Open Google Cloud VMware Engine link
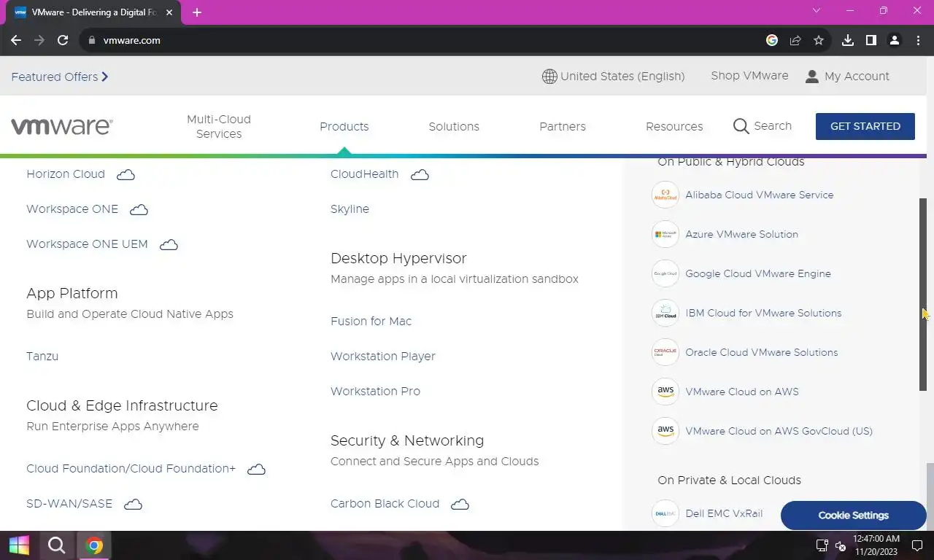Viewport: 934px width, 560px height. tap(758, 273)
